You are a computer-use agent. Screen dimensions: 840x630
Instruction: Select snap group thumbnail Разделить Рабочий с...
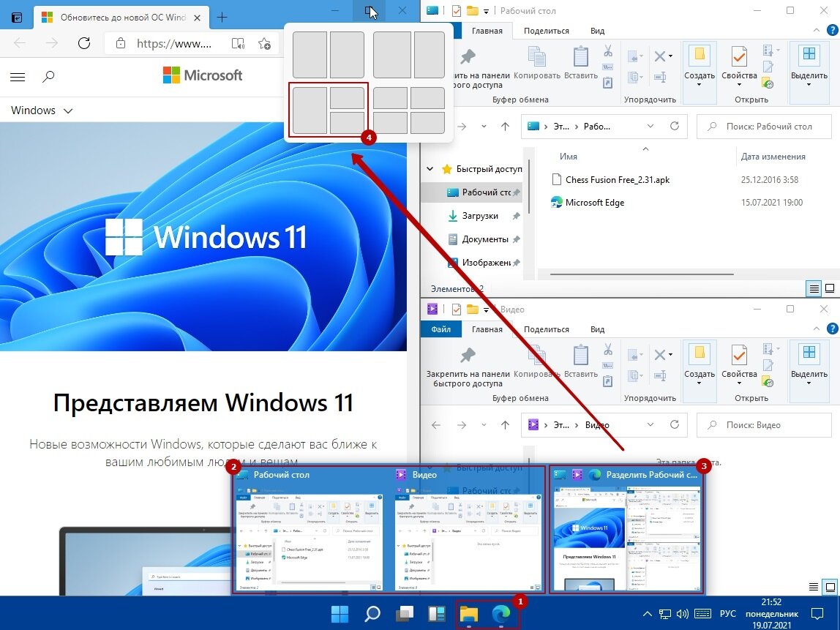coord(627,530)
